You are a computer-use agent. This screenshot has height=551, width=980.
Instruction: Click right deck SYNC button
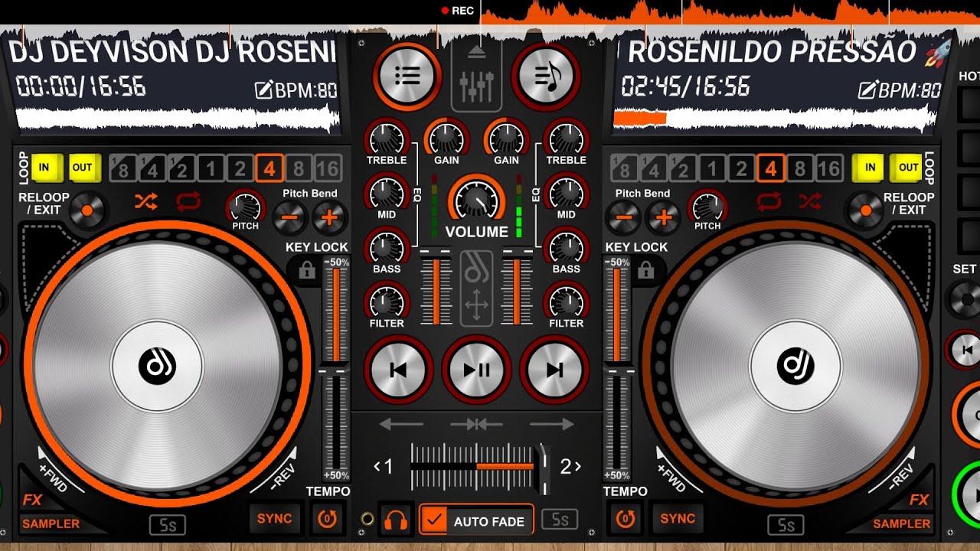678,518
